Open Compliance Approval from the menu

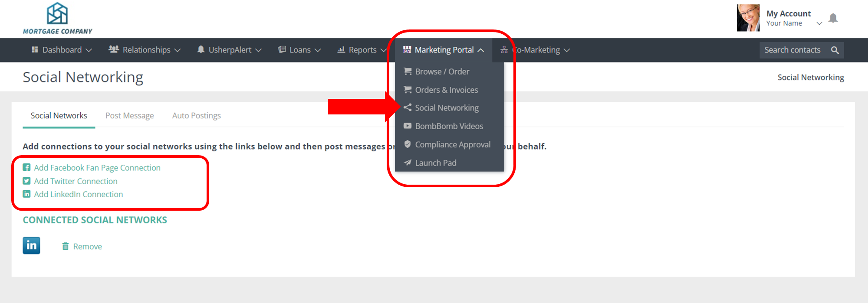tap(453, 145)
